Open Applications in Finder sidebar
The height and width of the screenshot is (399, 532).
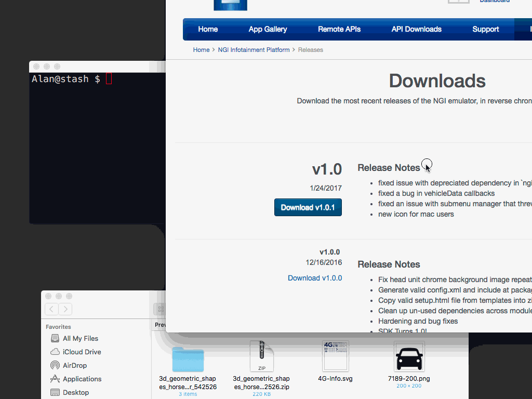pos(76,379)
